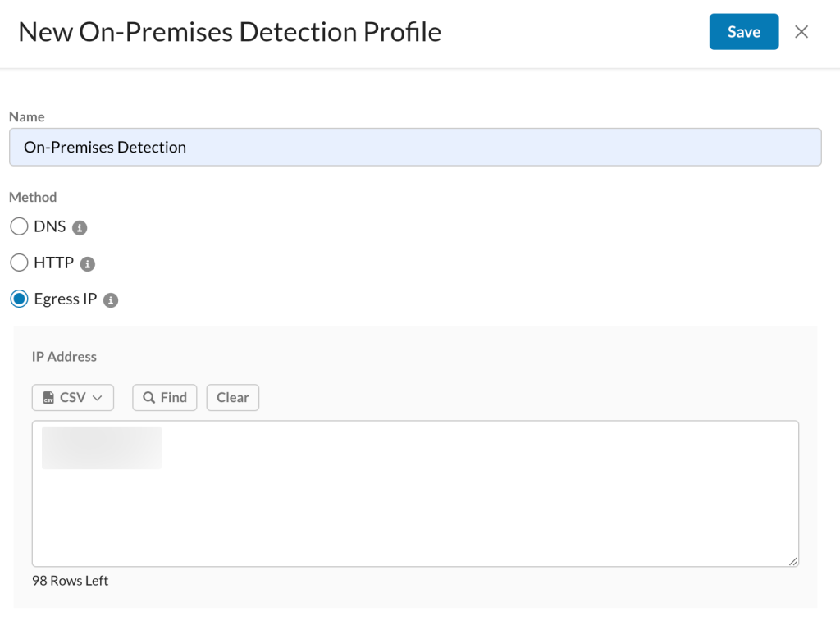Click the Egress IP label text

pos(66,299)
